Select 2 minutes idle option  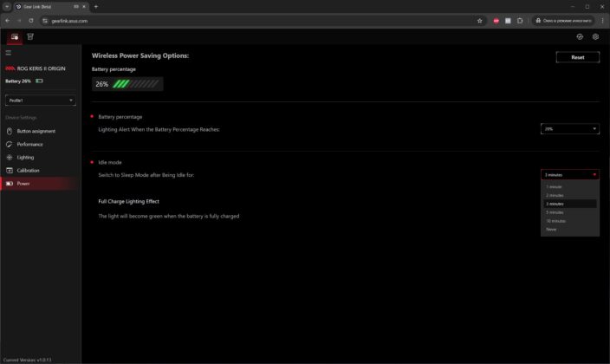[x=570, y=195]
